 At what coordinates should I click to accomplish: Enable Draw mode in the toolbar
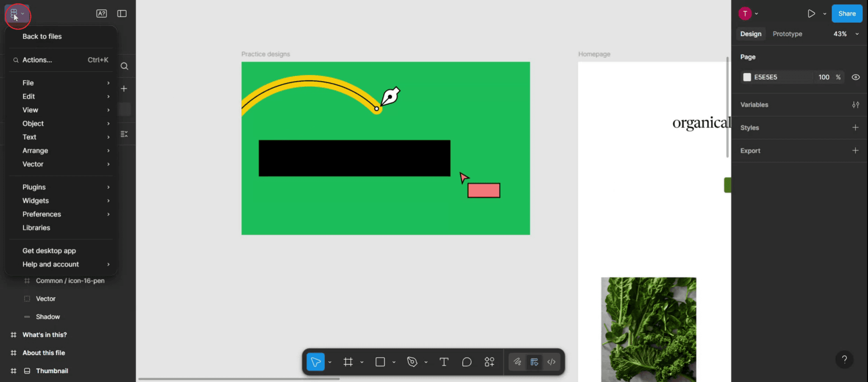(x=518, y=362)
